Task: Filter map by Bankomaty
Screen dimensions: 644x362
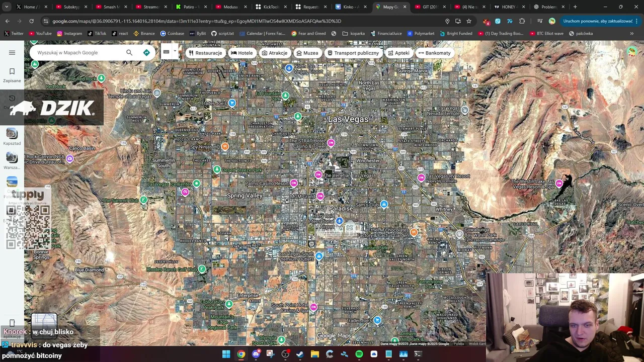Action: coord(435,53)
